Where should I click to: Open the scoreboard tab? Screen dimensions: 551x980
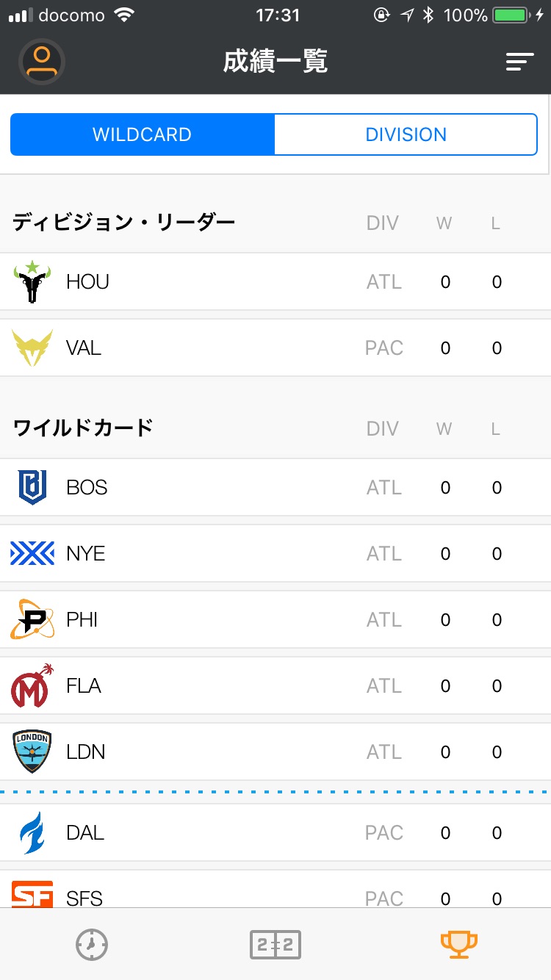click(x=275, y=945)
